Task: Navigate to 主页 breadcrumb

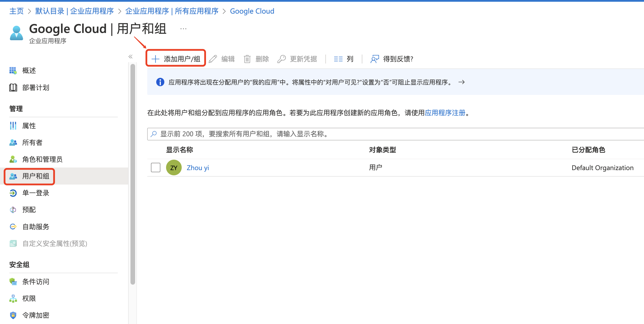Action: (16, 11)
